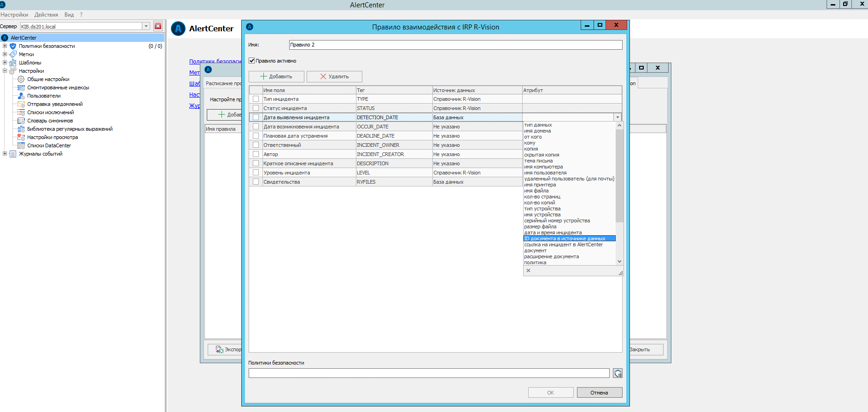The height and width of the screenshot is (412, 868).
Task: Click the Удалить button
Action: pyautogui.click(x=334, y=76)
